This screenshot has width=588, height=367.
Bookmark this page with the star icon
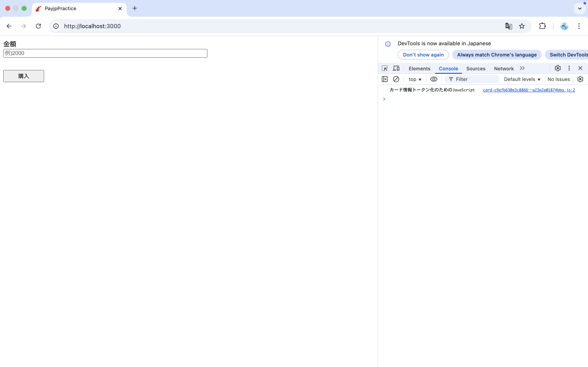[522, 26]
